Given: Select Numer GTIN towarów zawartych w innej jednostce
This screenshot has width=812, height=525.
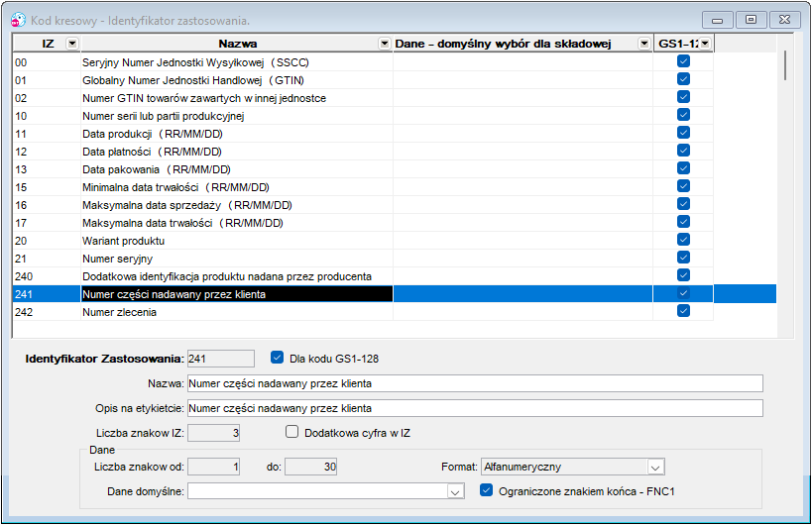Looking at the screenshot, I should 363,98.
